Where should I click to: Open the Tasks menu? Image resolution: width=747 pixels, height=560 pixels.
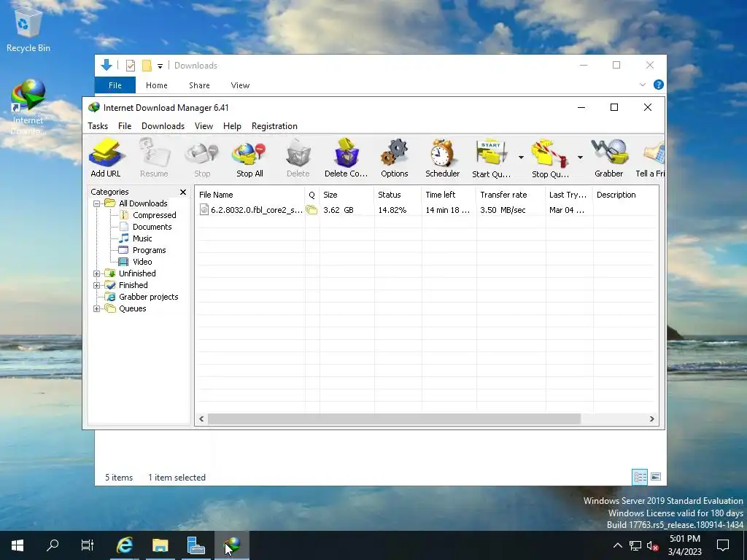pos(98,125)
